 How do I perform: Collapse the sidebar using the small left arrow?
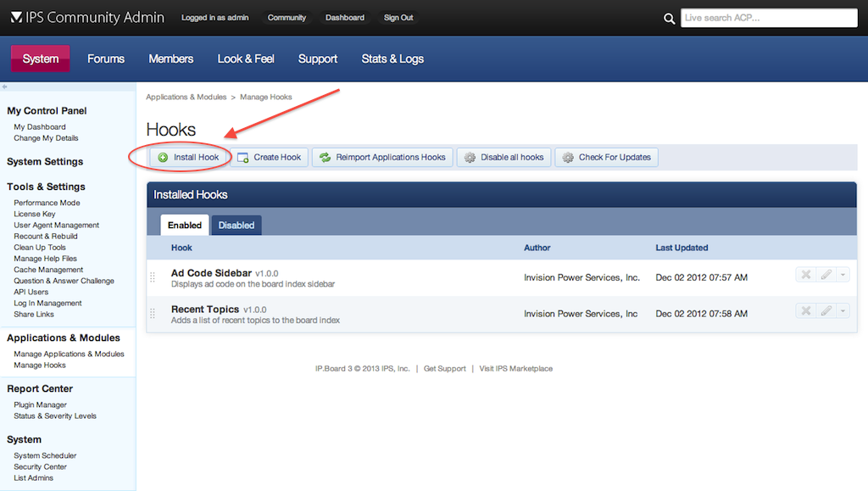[x=5, y=86]
